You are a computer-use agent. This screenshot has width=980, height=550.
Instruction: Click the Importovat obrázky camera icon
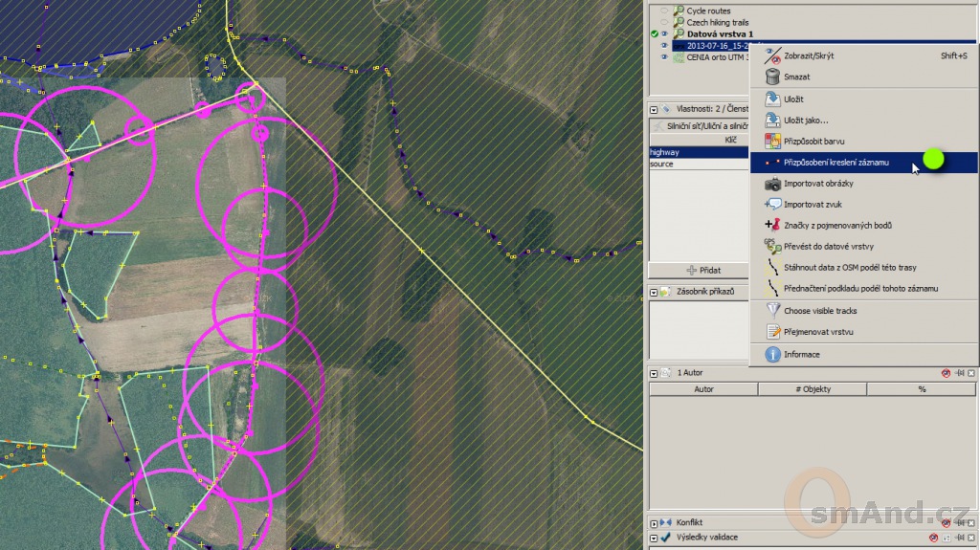(x=773, y=184)
